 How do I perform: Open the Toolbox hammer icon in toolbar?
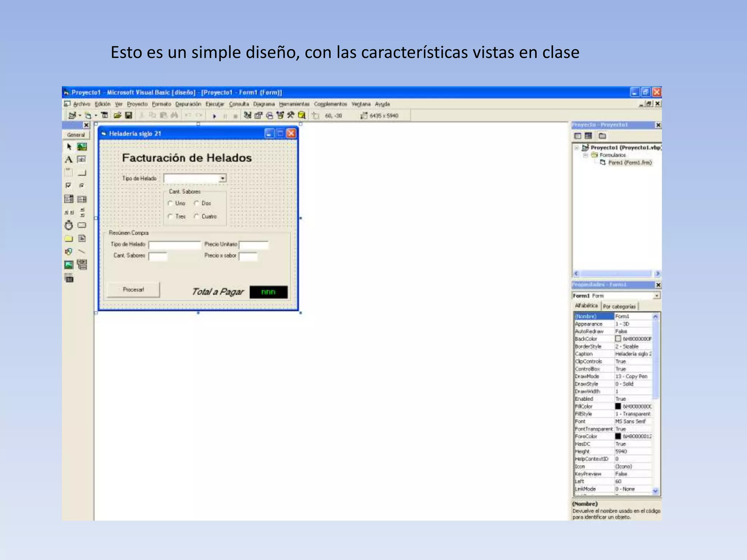click(x=290, y=116)
